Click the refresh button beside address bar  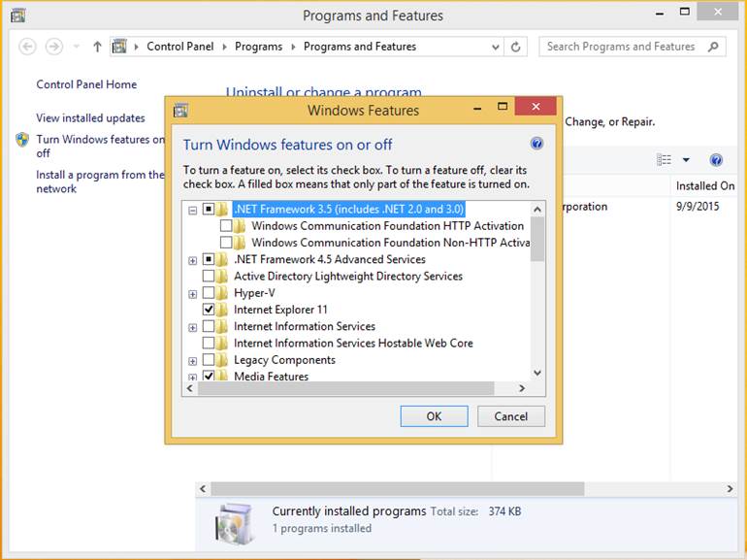coord(516,47)
